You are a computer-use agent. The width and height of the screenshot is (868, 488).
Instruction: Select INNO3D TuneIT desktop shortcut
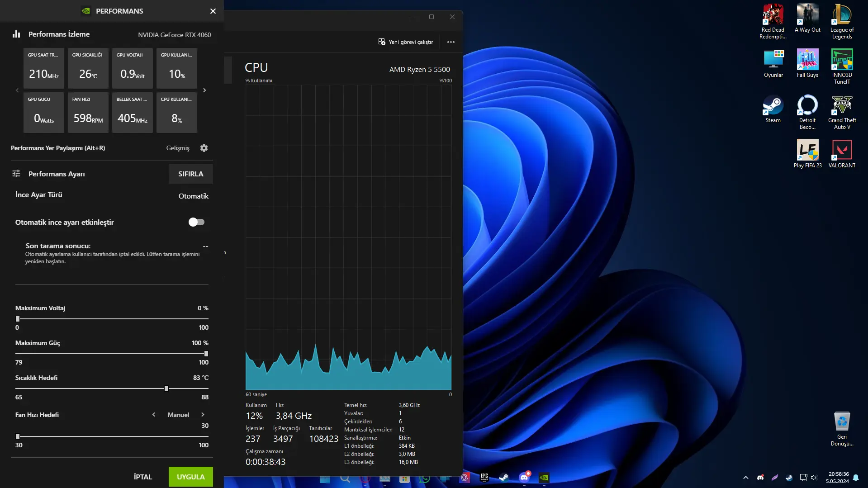click(x=842, y=66)
